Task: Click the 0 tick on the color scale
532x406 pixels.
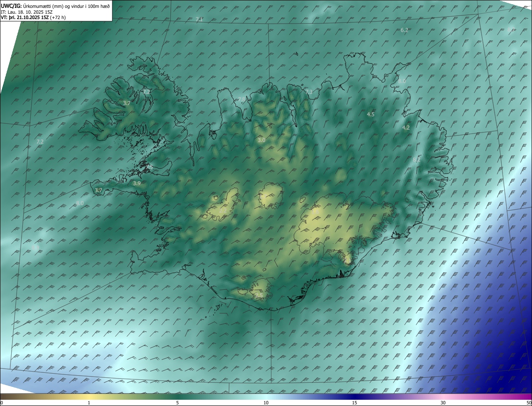Action: [2, 403]
